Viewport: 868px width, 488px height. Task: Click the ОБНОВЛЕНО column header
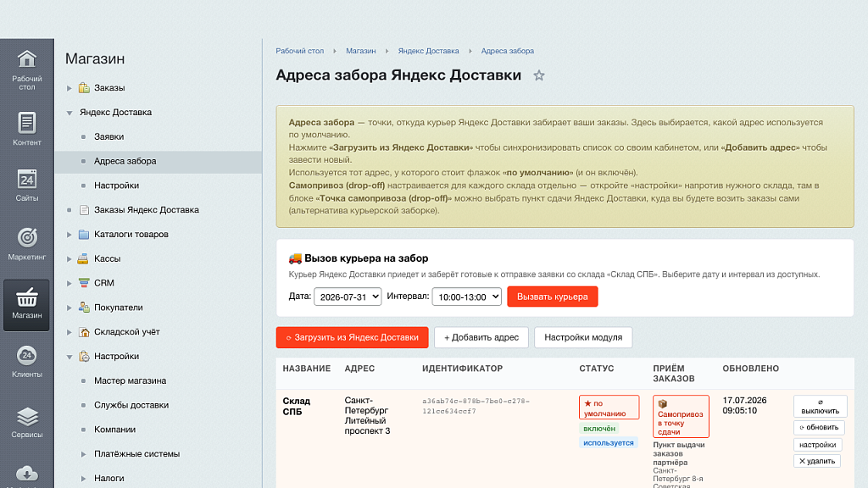(751, 369)
